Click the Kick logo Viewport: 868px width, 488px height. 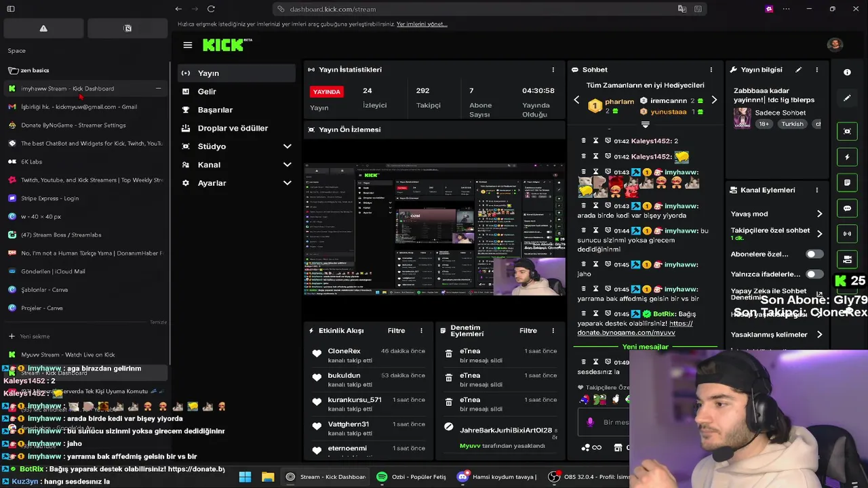pyautogui.click(x=226, y=45)
